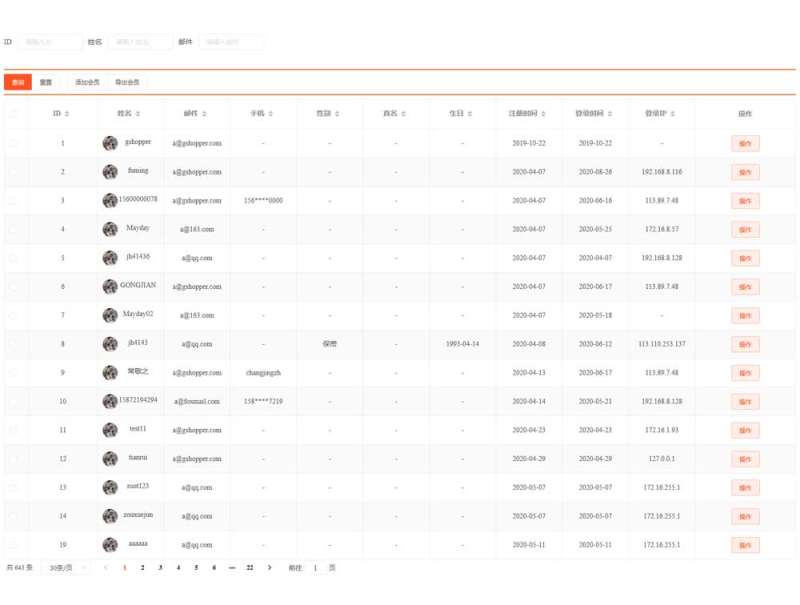The height and width of the screenshot is (605, 800).
Task: Click the orange 查询 search button
Action: pos(18,82)
